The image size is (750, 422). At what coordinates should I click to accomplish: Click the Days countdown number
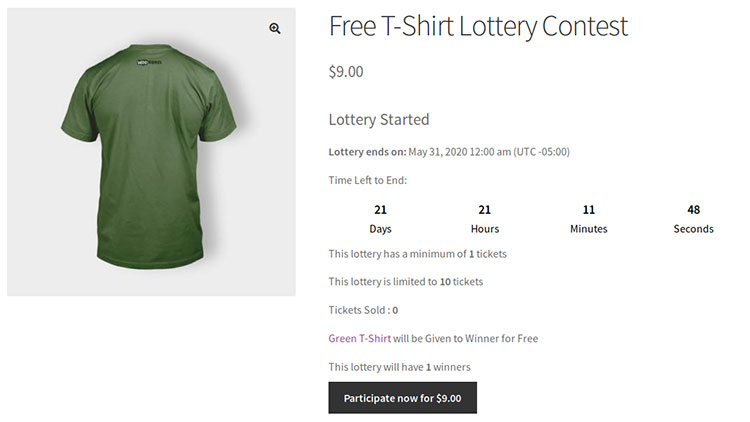pos(380,210)
